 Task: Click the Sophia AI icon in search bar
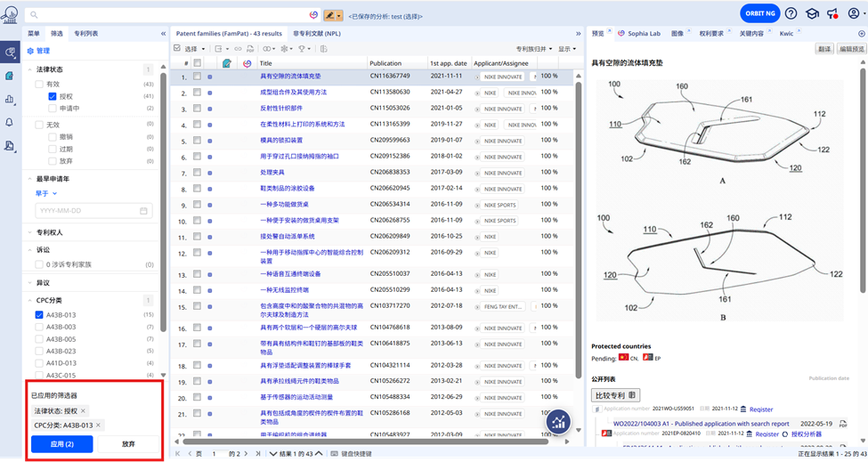click(x=314, y=15)
